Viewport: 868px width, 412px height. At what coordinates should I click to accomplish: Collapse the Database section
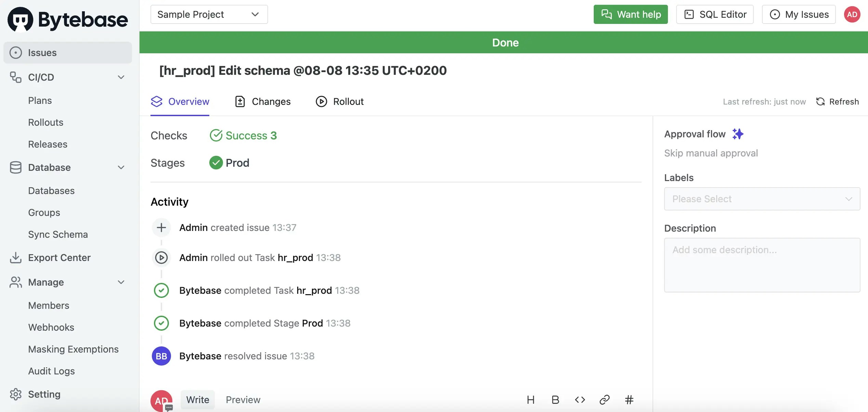coord(121,167)
